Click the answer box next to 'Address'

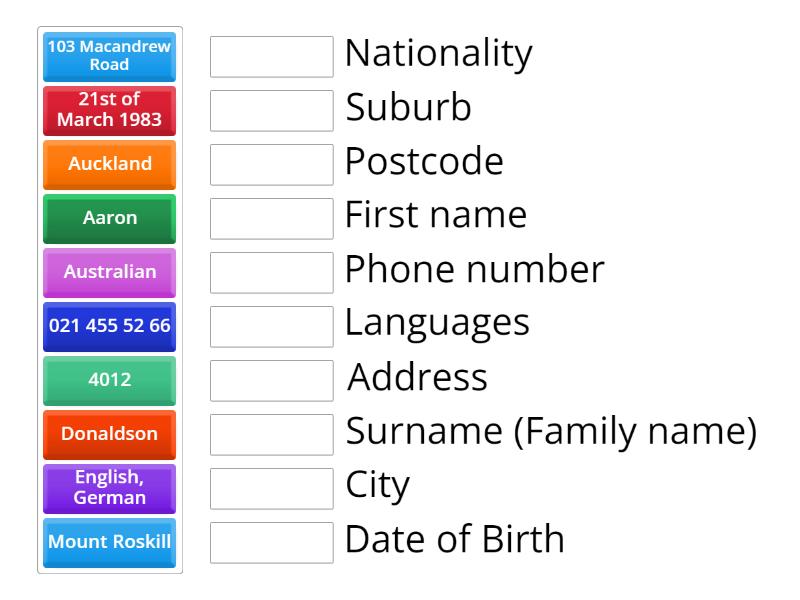click(272, 380)
